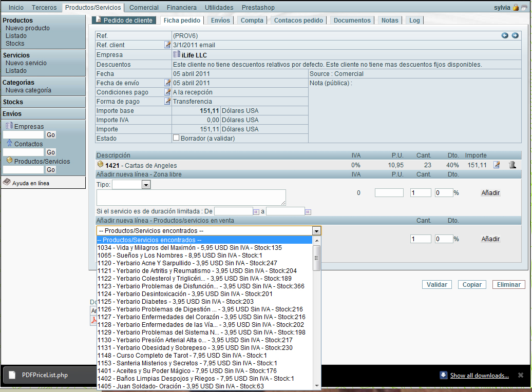Click the Pedido de cliente header icon
This screenshot has height=392, width=532.
coord(99,19)
